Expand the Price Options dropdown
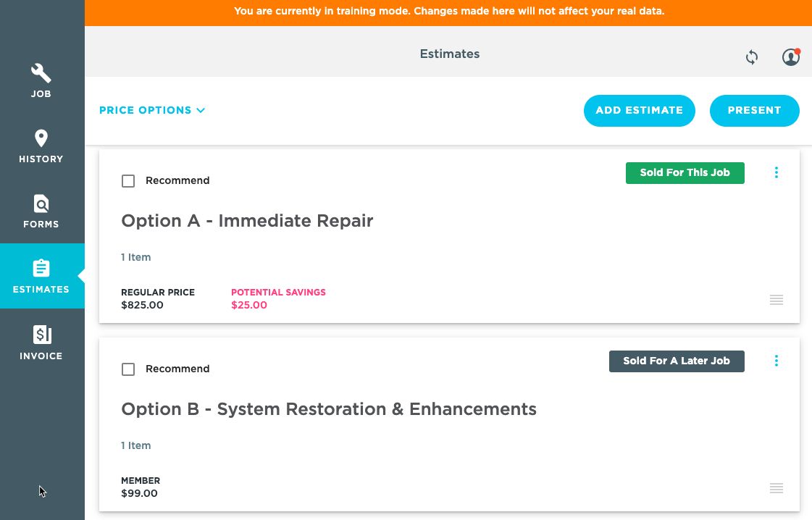 [x=152, y=110]
